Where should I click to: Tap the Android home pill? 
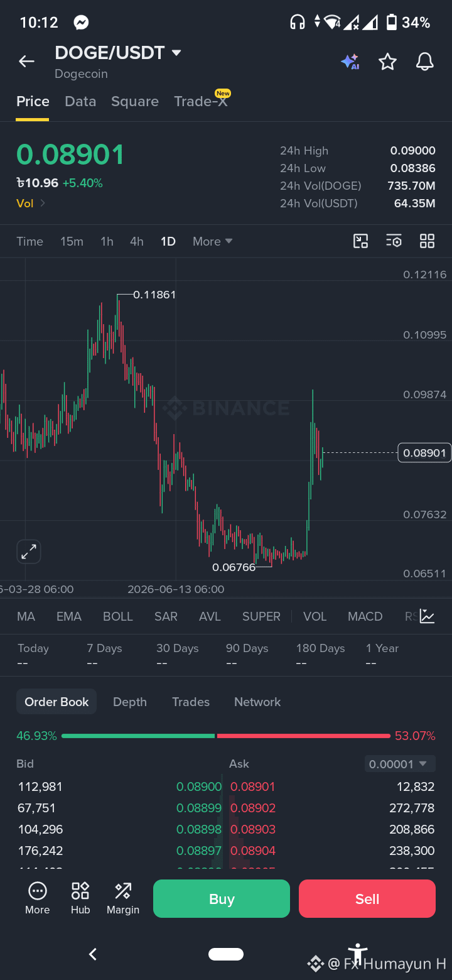pos(226,954)
